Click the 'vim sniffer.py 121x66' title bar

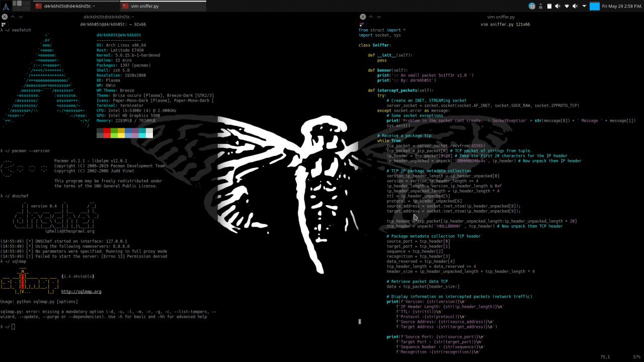click(x=505, y=24)
